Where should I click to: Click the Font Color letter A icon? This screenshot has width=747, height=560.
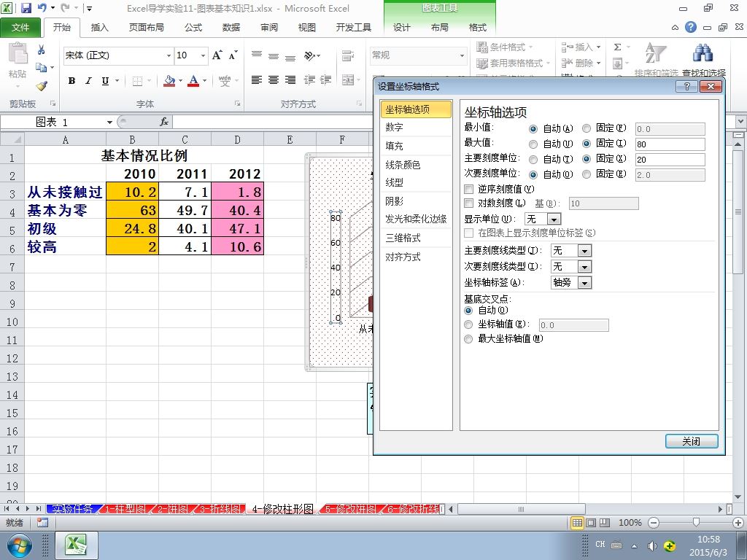tap(193, 81)
